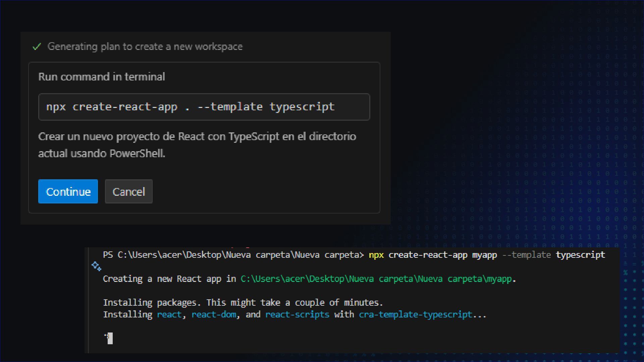Image resolution: width=644 pixels, height=362 pixels.
Task: Click the 'Run command in terminal' heading
Action: [102, 77]
